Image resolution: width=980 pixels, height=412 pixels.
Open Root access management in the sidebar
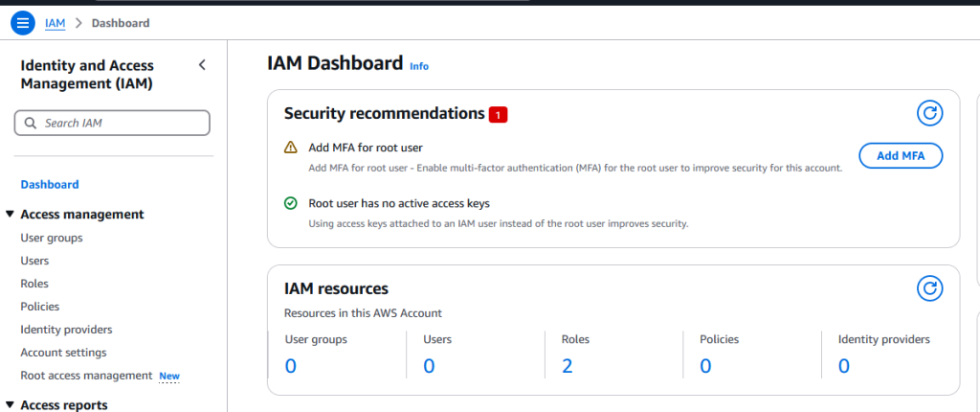pos(86,376)
